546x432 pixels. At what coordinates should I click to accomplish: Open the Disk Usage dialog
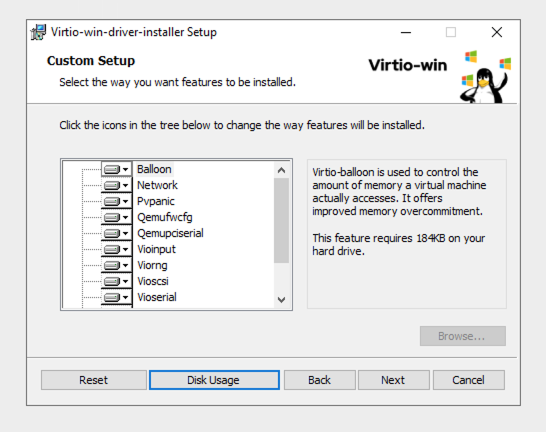[x=214, y=380]
